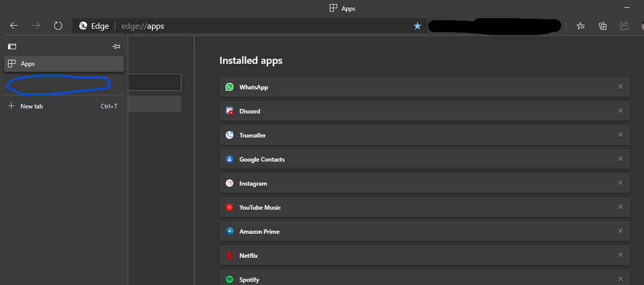
Task: Click the Netflix name text
Action: [248, 255]
